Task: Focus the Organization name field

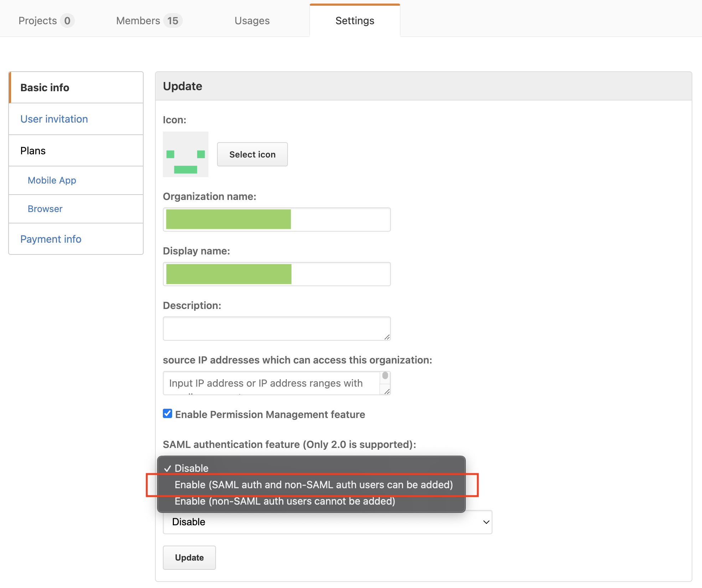Action: pos(277,220)
